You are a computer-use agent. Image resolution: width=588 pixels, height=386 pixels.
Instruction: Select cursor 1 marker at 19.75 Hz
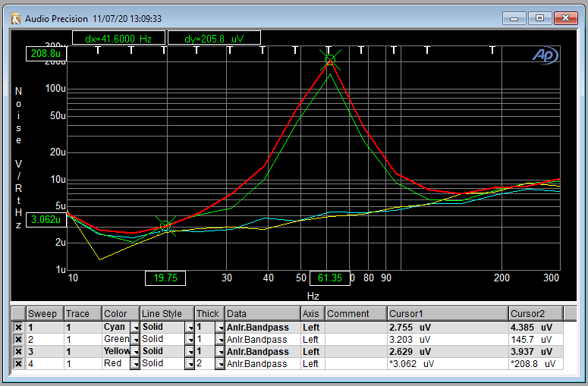[x=165, y=226]
